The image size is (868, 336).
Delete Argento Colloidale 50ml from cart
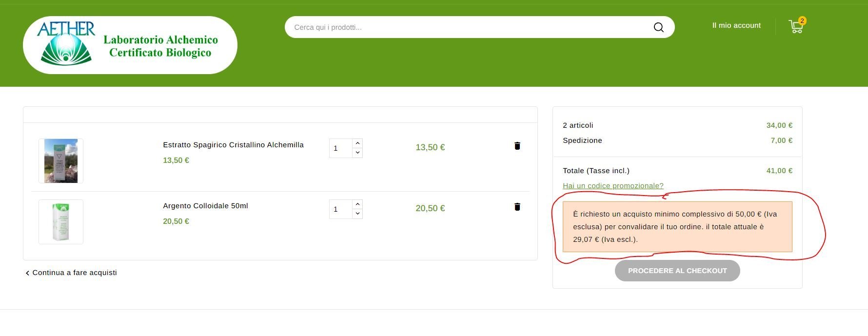517,207
